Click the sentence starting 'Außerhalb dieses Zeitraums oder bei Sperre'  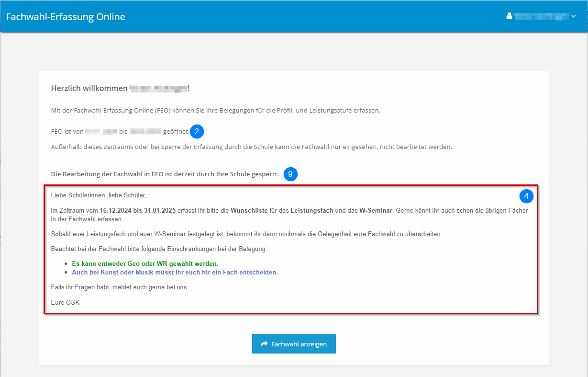pos(251,147)
